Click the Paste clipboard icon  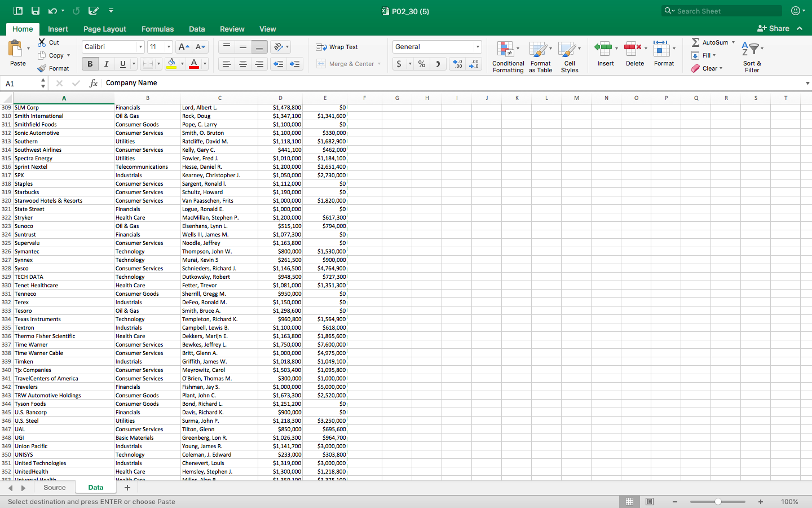pos(16,49)
